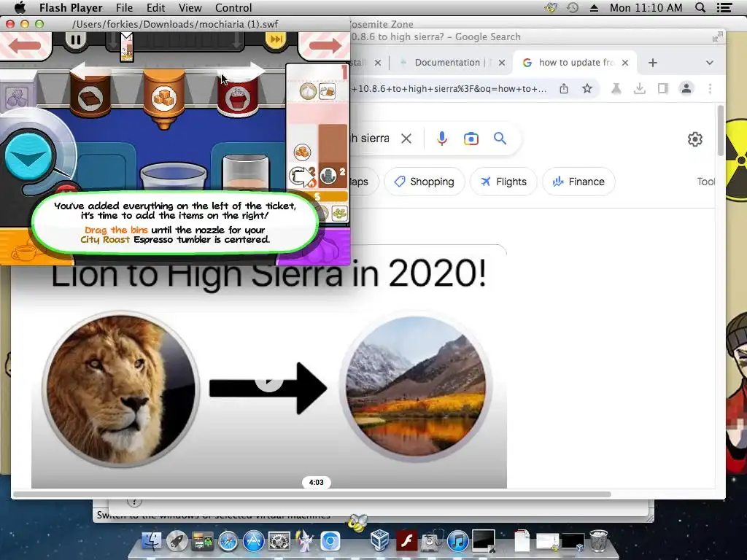Click the 'Lion to High Sierra in 2020!' title
This screenshot has height=560, width=747.
pos(268,274)
